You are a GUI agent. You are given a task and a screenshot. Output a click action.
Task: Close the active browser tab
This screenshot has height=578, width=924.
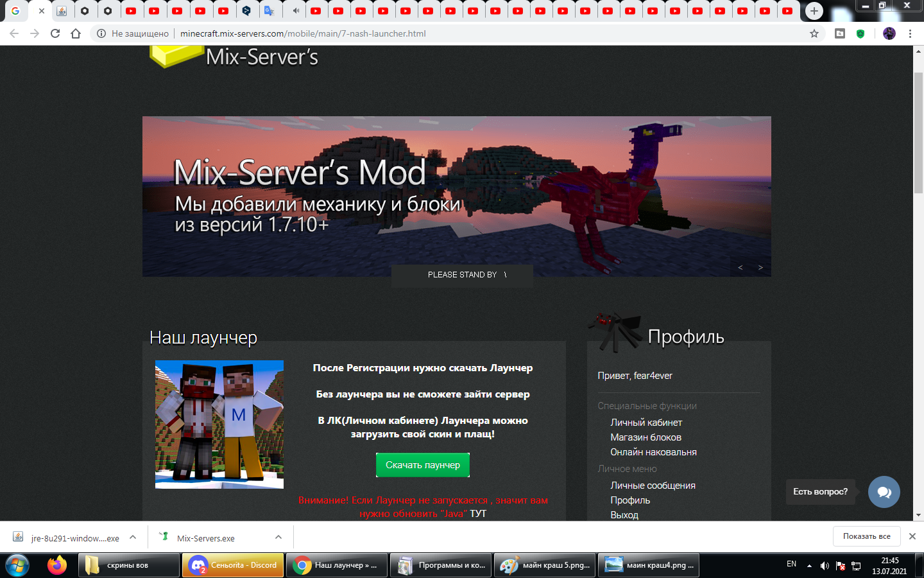[x=42, y=11]
